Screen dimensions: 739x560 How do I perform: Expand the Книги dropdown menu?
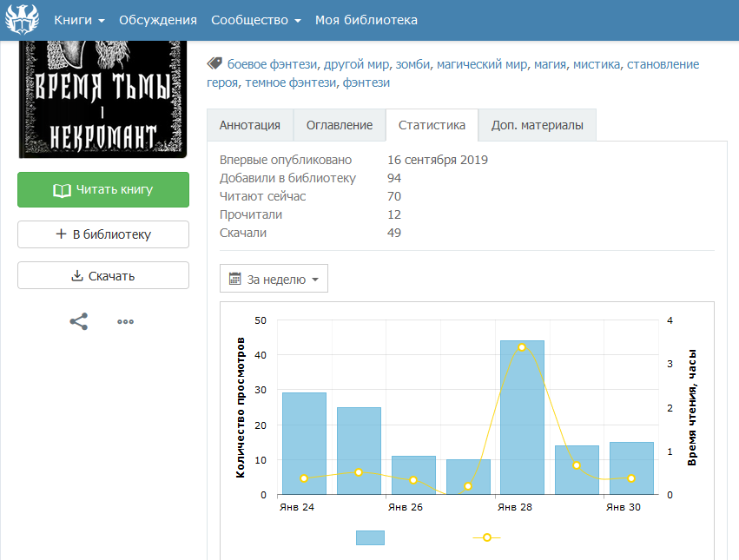79,20
